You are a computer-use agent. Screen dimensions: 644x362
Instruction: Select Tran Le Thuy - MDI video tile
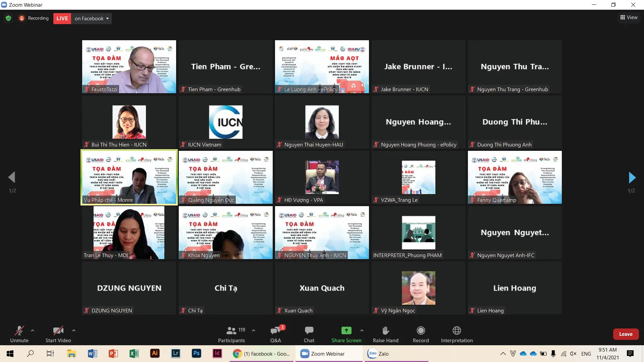point(129,233)
